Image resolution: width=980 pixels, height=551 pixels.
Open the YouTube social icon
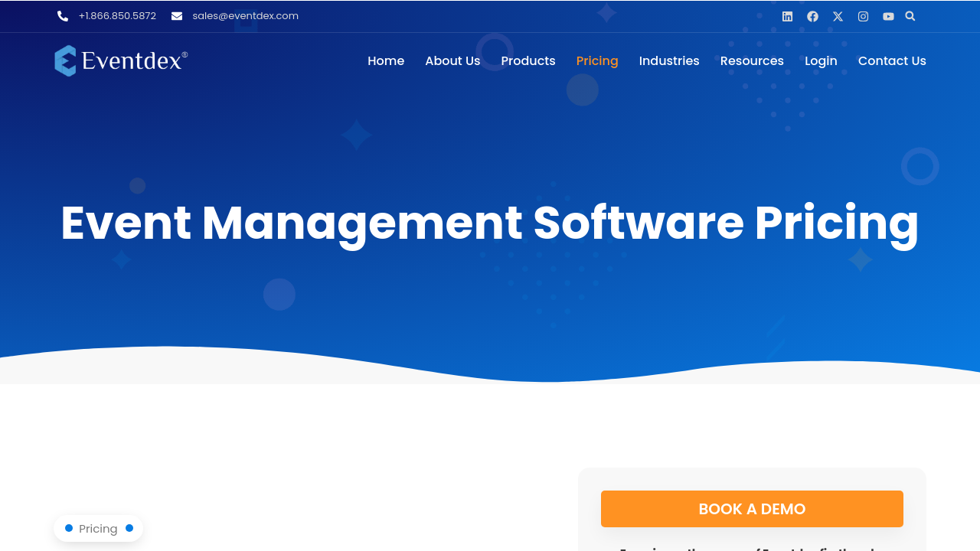[888, 16]
